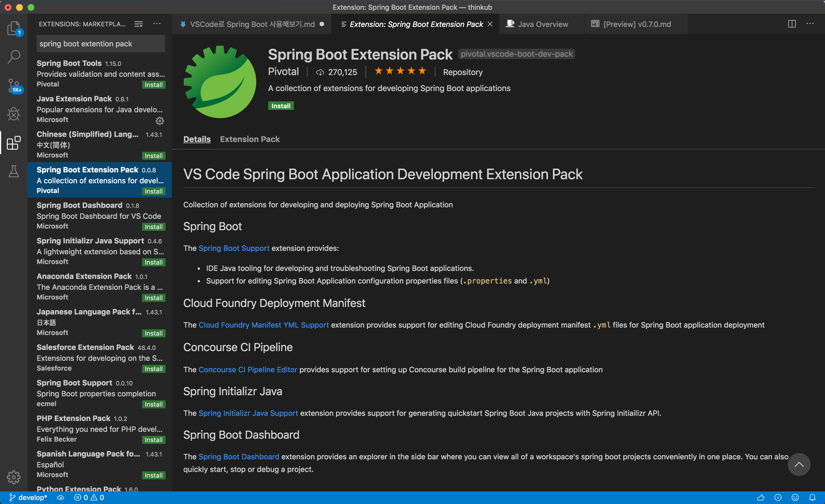
Task: Select Anaconda Extension Pack list entry
Action: 99,286
